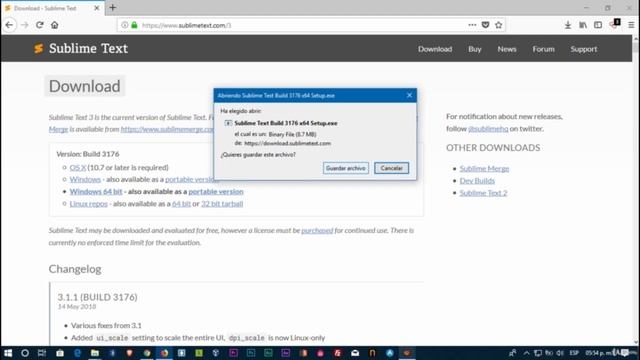Reload the current page
640x360 pixels.
click(x=40, y=25)
